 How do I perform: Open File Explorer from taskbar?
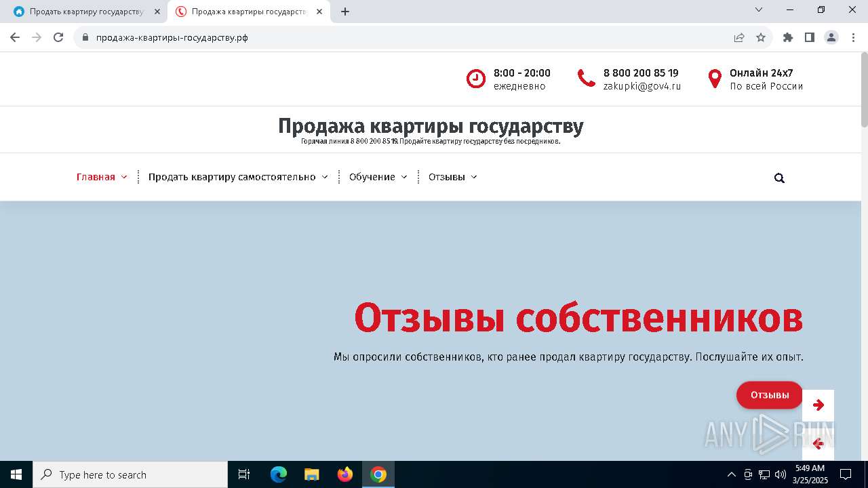[x=312, y=474]
